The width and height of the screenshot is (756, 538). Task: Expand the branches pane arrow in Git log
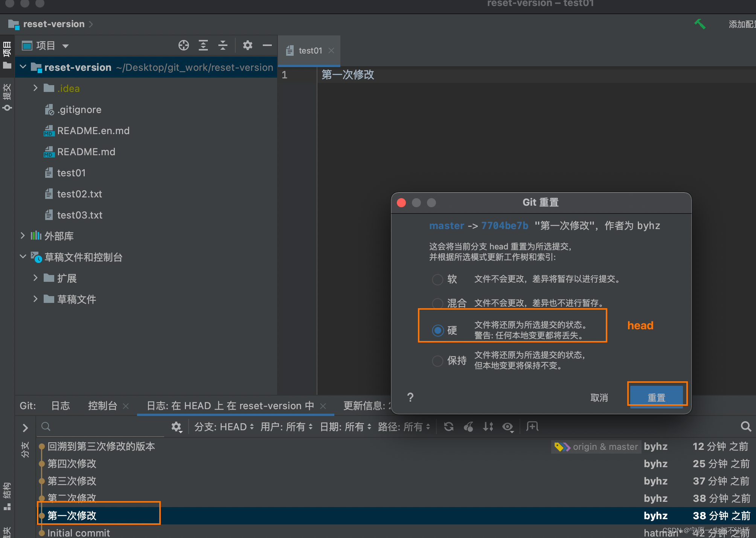point(25,428)
